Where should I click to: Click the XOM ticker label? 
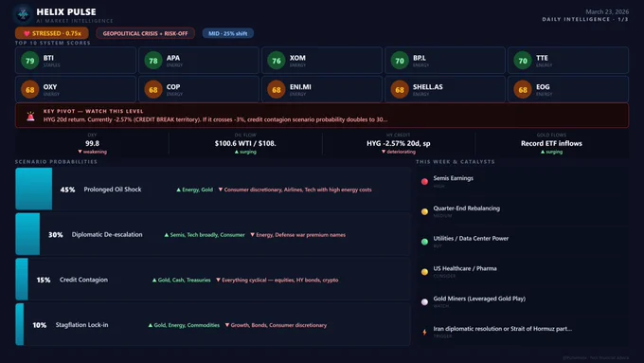[297, 58]
